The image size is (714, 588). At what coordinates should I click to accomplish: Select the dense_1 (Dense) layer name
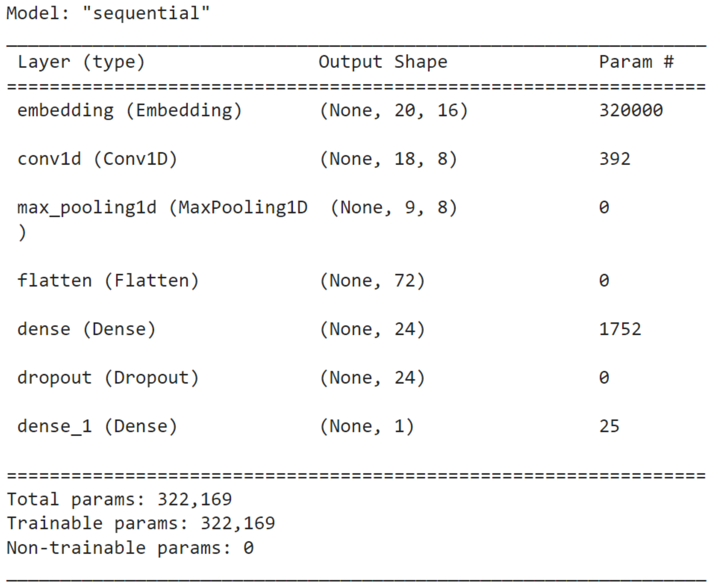[97, 426]
